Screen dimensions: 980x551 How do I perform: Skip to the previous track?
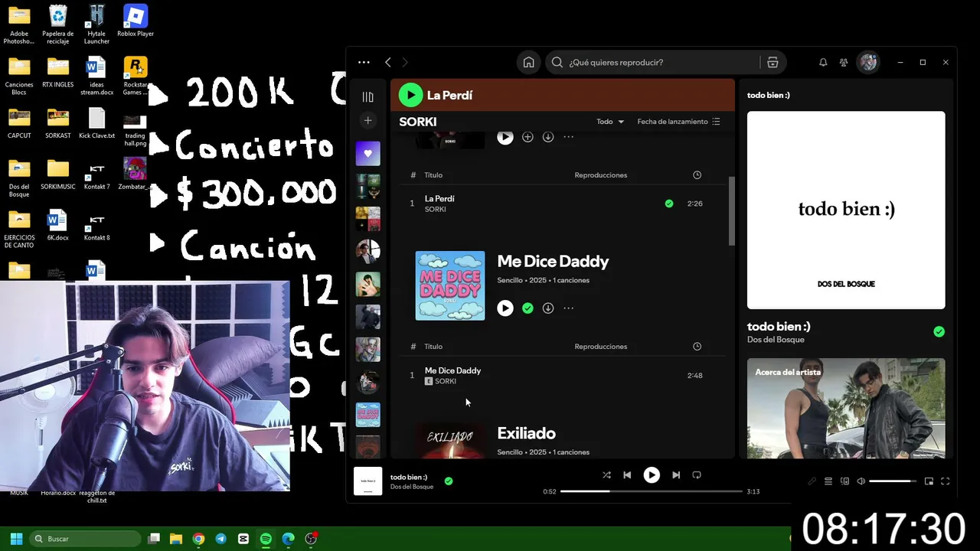click(627, 475)
